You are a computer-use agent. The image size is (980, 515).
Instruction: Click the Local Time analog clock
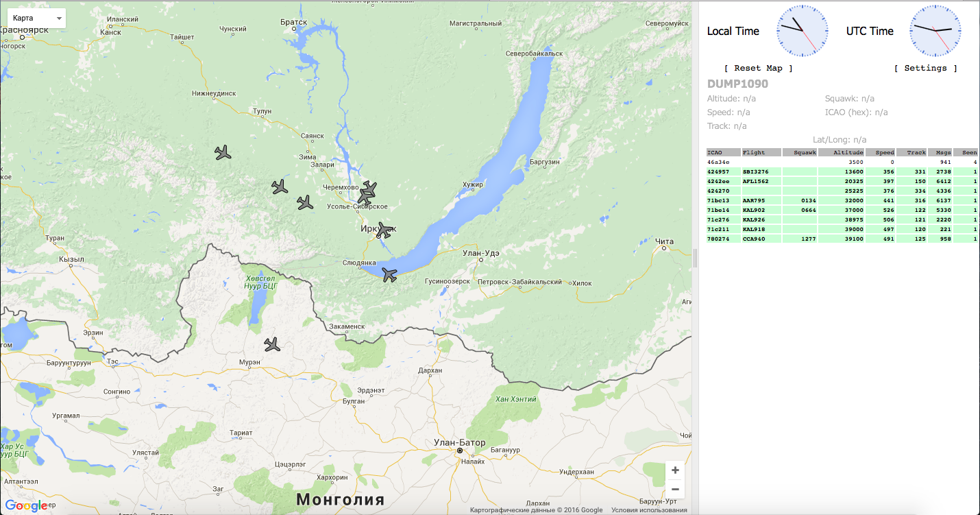click(x=802, y=32)
